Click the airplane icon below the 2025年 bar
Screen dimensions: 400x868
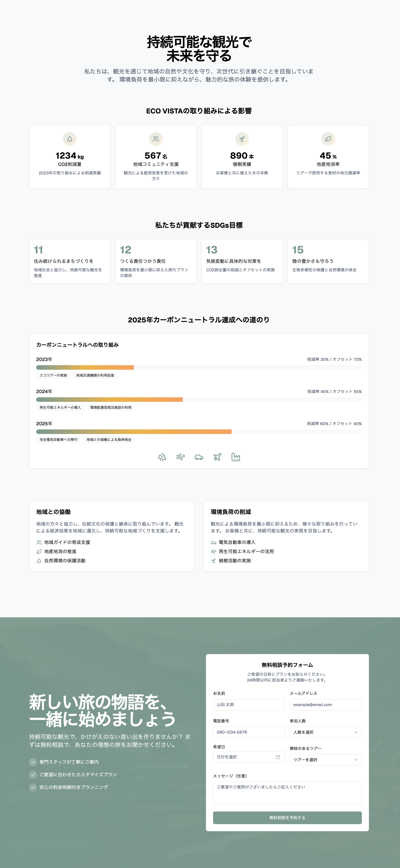217,457
